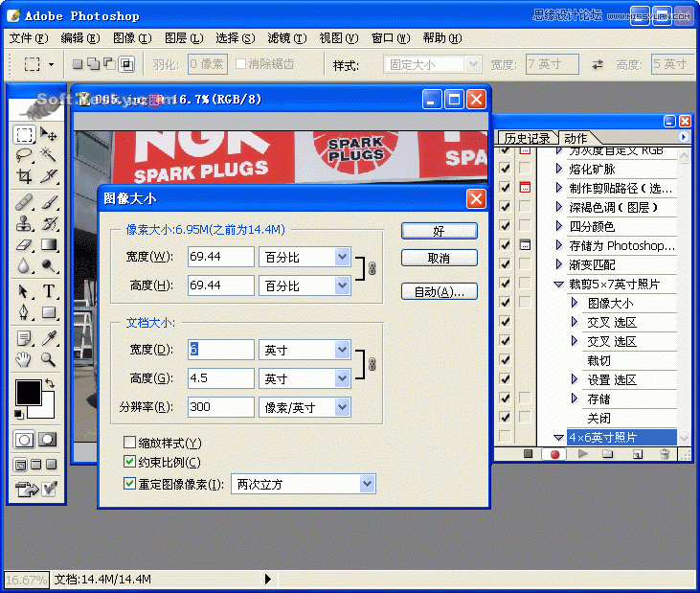
Task: Click the white background color swatch
Action: tap(47, 410)
